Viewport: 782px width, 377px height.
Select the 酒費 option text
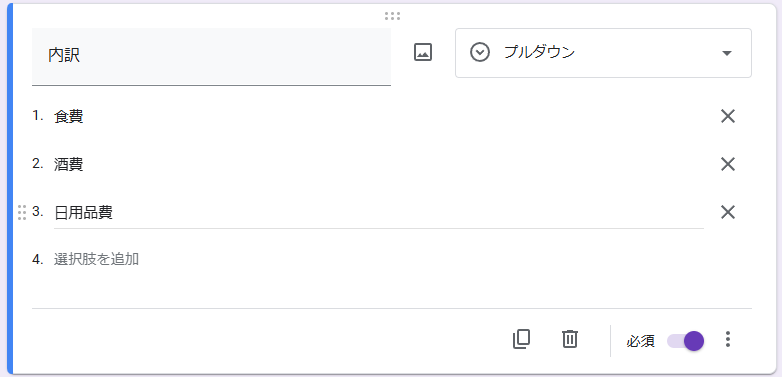(x=69, y=165)
